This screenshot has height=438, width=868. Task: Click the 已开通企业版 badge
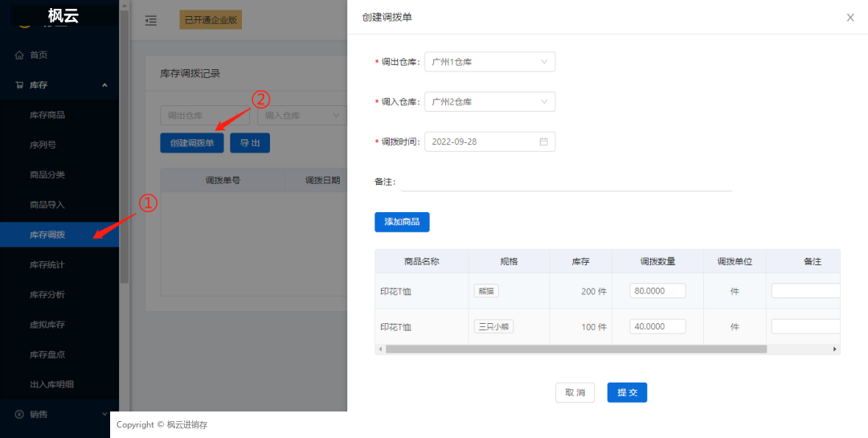(x=211, y=20)
